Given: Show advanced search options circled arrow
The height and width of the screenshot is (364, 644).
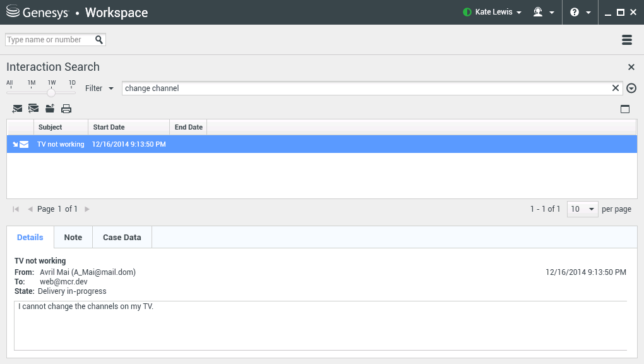Looking at the screenshot, I should tap(631, 88).
